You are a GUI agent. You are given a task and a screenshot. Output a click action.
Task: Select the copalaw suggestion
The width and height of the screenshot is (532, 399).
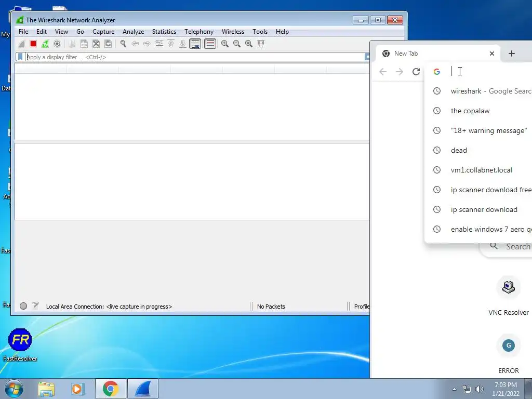click(x=478, y=111)
